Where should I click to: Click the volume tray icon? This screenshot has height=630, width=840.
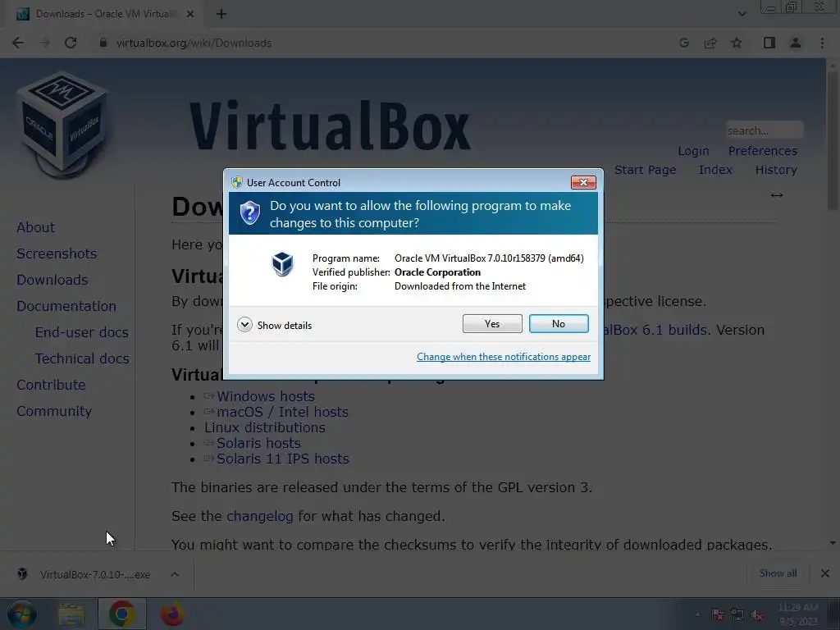pos(757,615)
